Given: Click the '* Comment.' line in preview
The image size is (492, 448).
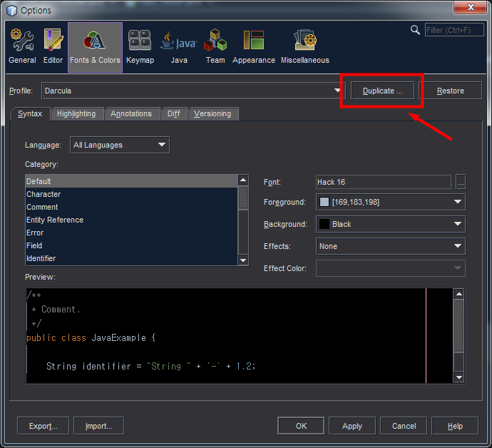Looking at the screenshot, I should pyautogui.click(x=56, y=309).
